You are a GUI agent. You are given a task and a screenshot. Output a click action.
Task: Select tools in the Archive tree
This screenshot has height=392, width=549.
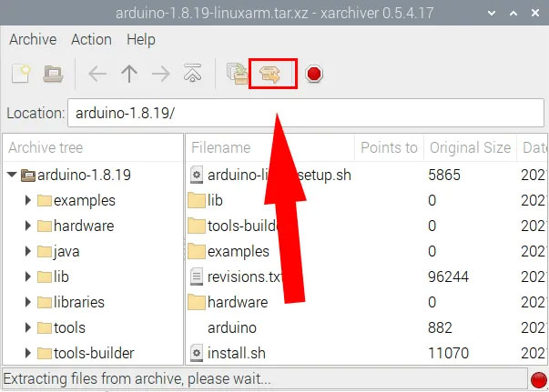(x=69, y=328)
